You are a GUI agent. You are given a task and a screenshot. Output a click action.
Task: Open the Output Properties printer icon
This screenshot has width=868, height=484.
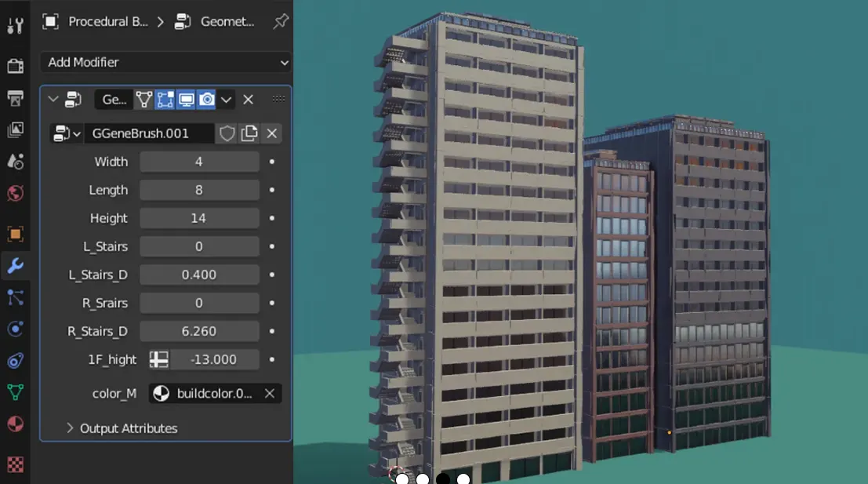(15, 97)
